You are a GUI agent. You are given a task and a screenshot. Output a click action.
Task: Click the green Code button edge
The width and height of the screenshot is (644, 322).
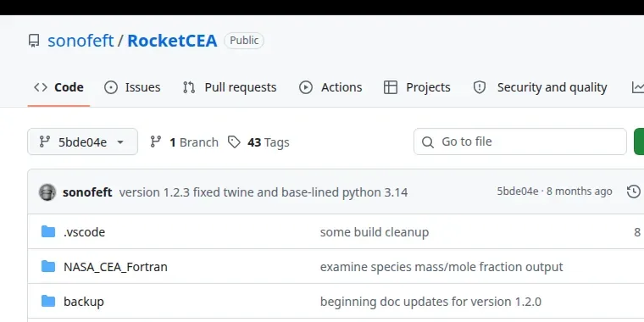(x=639, y=142)
